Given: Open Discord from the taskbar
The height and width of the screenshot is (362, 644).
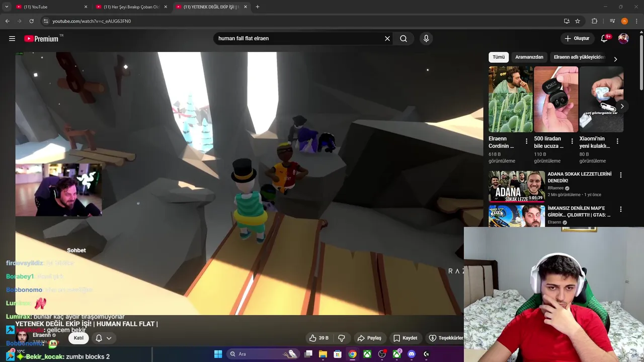Looking at the screenshot, I should click(x=412, y=354).
